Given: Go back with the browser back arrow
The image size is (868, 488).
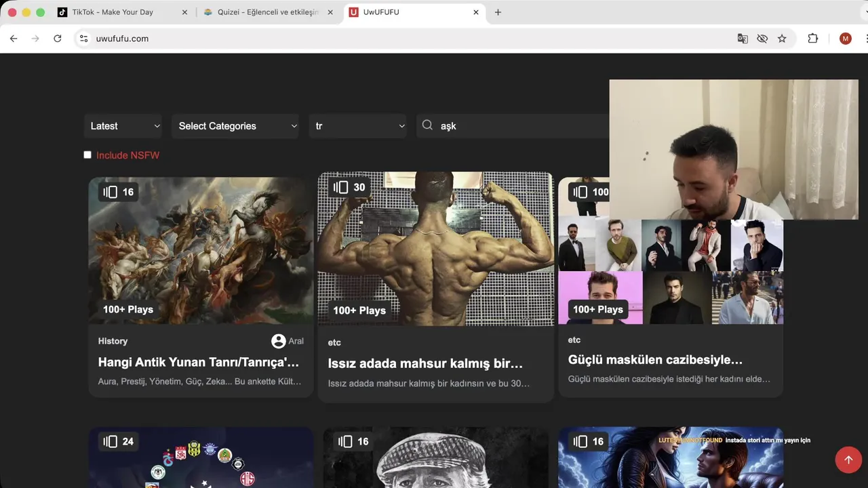Looking at the screenshot, I should (x=14, y=39).
